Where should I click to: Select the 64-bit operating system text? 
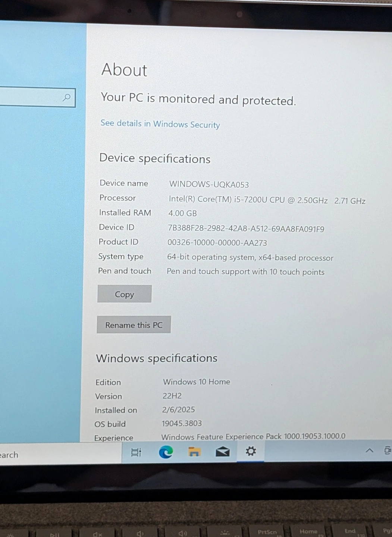coord(250,258)
